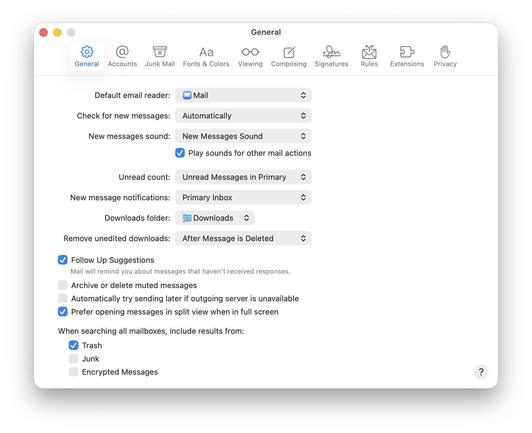Click the help question mark button
Image resolution: width=532 pixels, height=433 pixels.
click(481, 372)
